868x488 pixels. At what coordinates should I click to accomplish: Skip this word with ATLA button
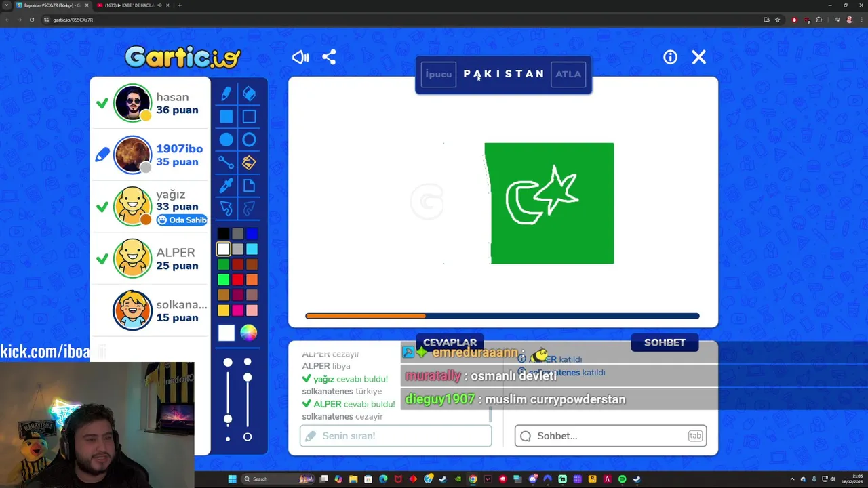pyautogui.click(x=568, y=74)
